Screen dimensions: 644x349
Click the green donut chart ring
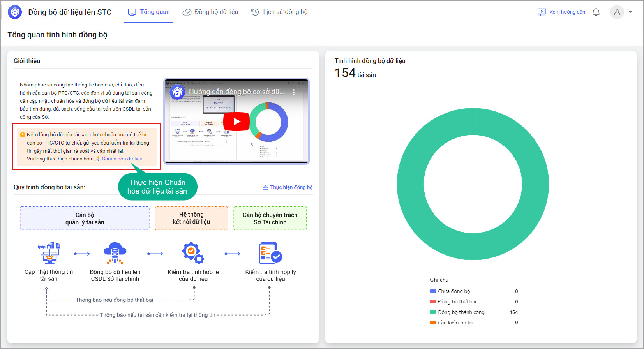click(x=411, y=184)
